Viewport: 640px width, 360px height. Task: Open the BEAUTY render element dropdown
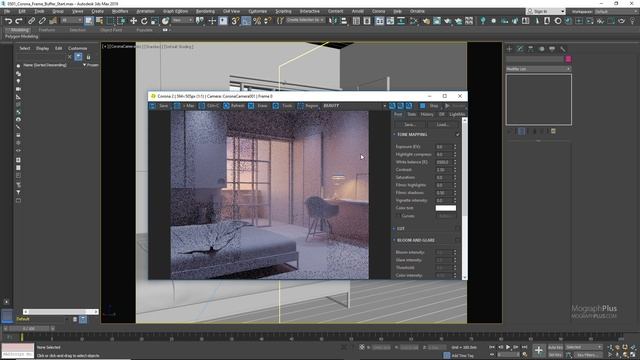[354, 106]
